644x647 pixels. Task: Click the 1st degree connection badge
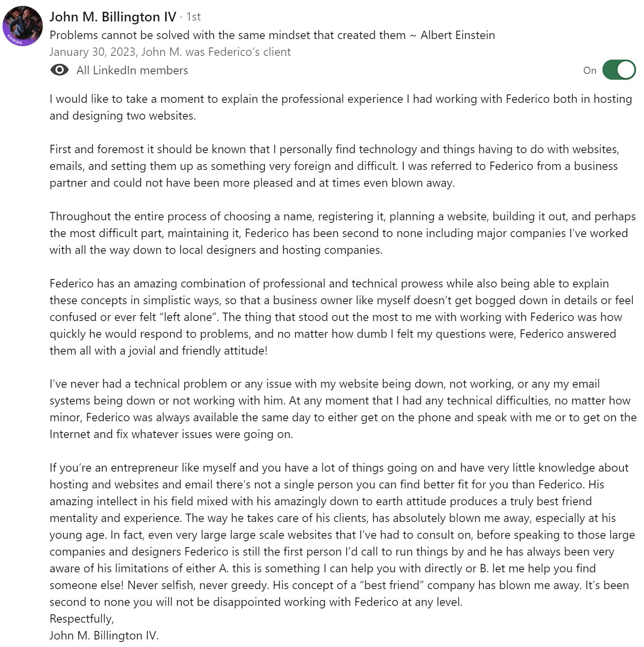pyautogui.click(x=193, y=17)
